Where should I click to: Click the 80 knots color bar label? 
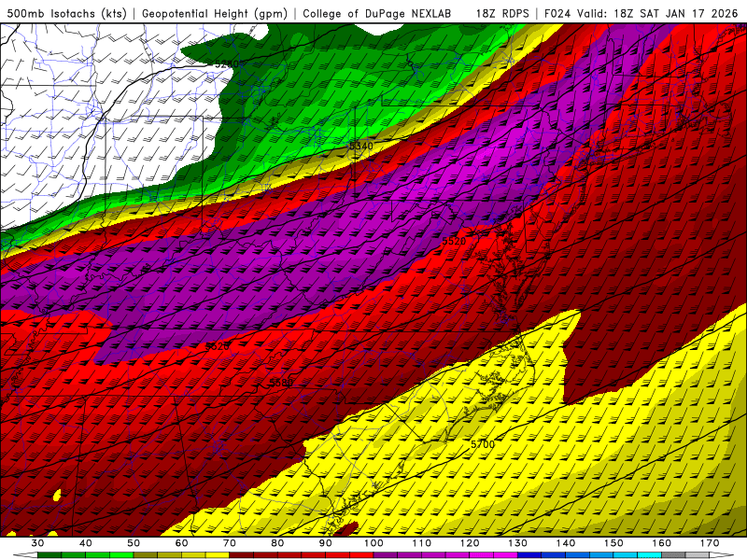coord(277,543)
